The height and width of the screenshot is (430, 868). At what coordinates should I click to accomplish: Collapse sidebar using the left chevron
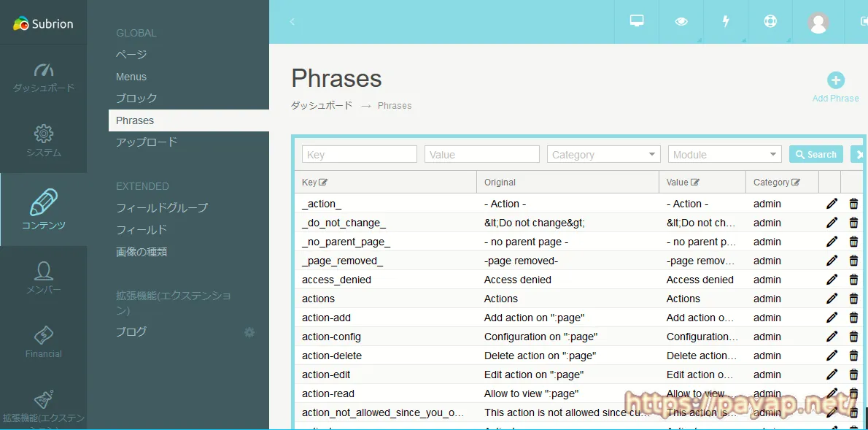tap(292, 22)
